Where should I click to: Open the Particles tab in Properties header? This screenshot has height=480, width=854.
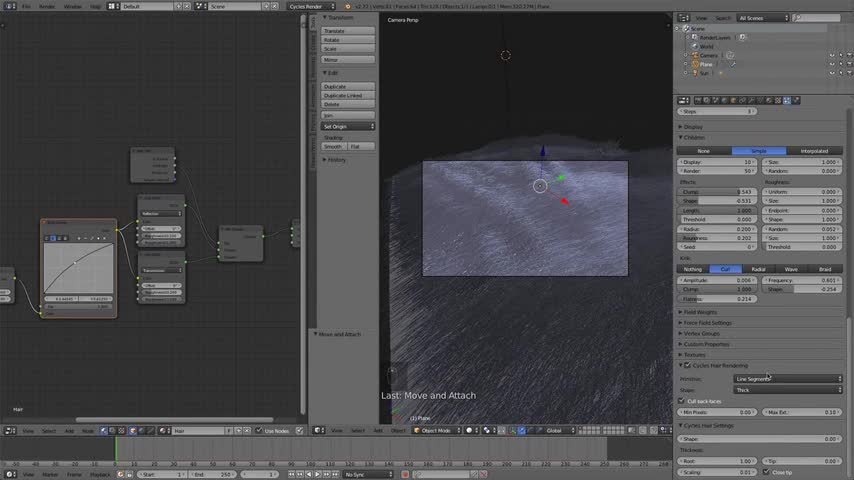(787, 100)
